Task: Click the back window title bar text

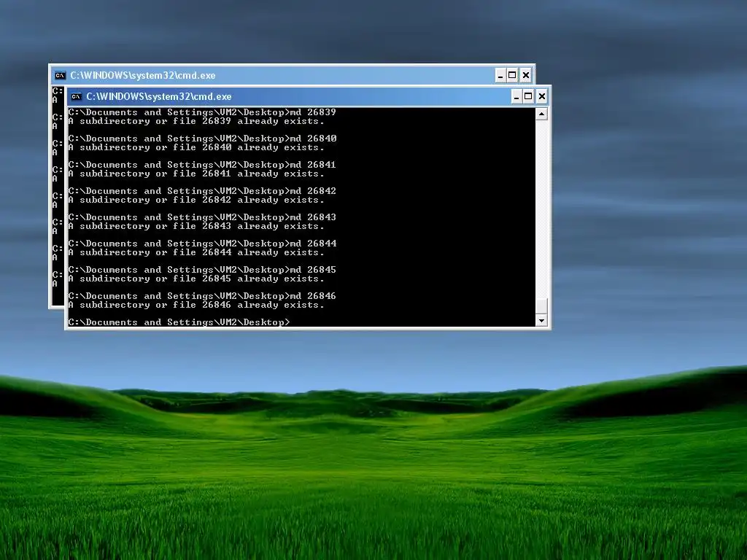Action: (x=143, y=75)
